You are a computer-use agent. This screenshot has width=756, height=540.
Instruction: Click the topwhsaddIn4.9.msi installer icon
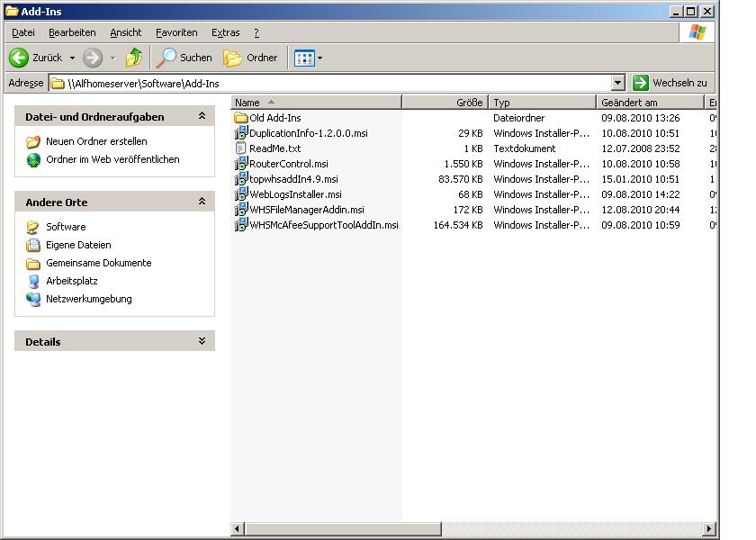pyautogui.click(x=240, y=179)
